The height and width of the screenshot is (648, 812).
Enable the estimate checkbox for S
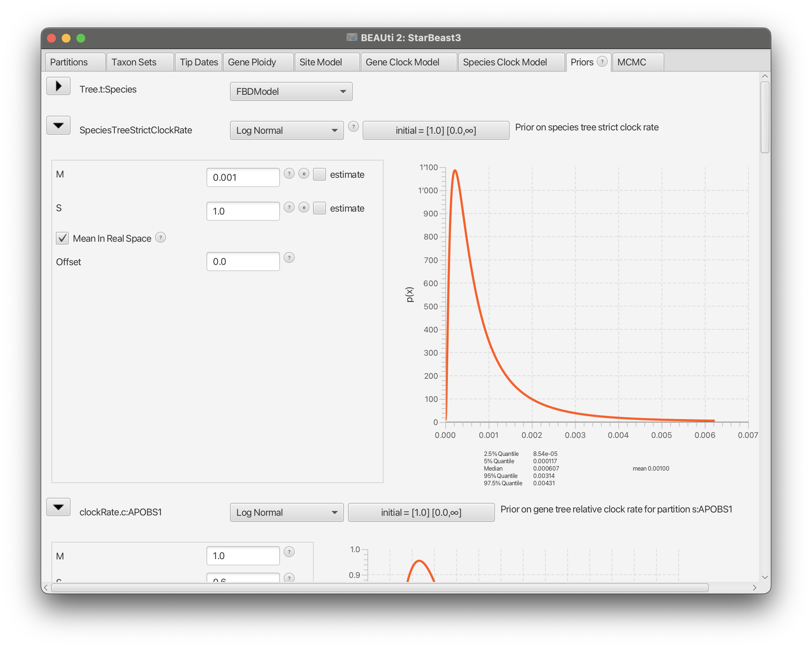click(319, 208)
